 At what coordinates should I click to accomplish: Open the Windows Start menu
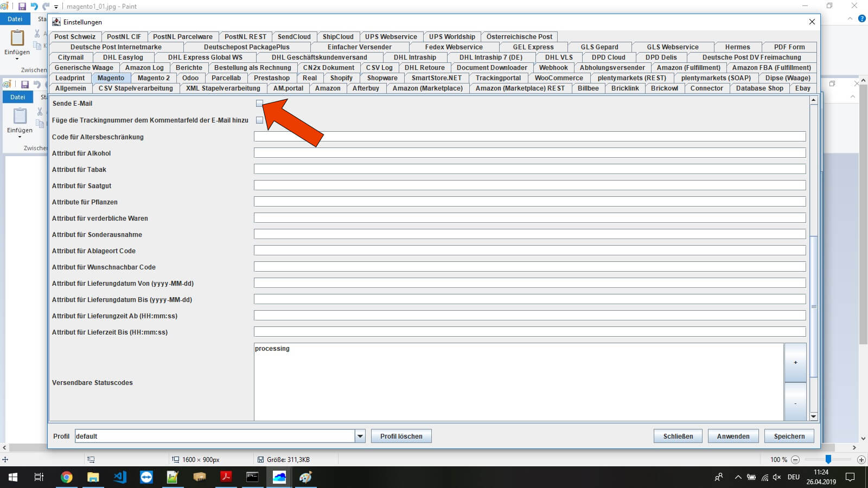(13, 477)
